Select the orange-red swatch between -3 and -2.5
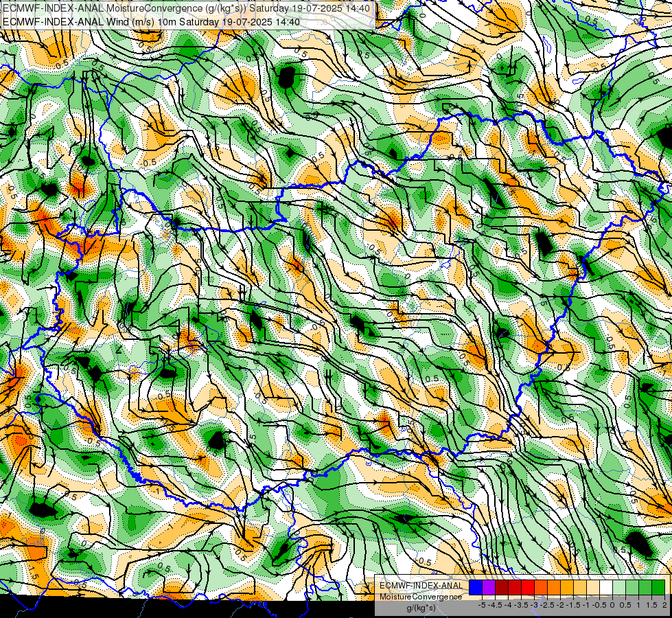 [x=541, y=587]
